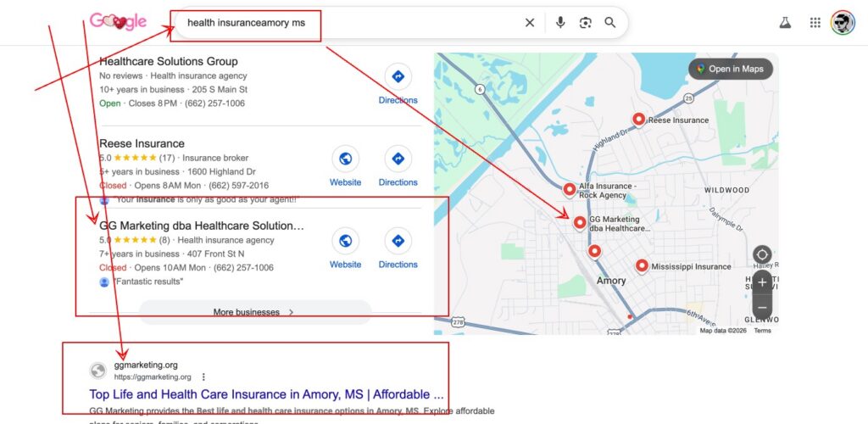Viewport: 868px width, 424px height.
Task: Select Mississippi Insurance map pin
Action: [642, 265]
